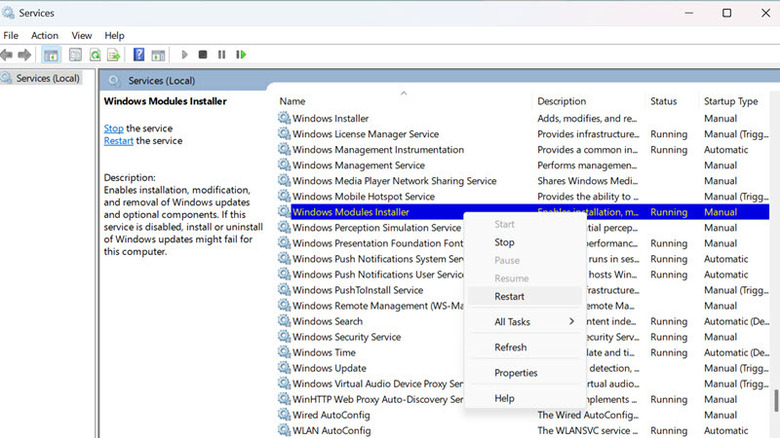Click the Back arrow toolbar icon
This screenshot has width=780, height=438.
[8, 55]
